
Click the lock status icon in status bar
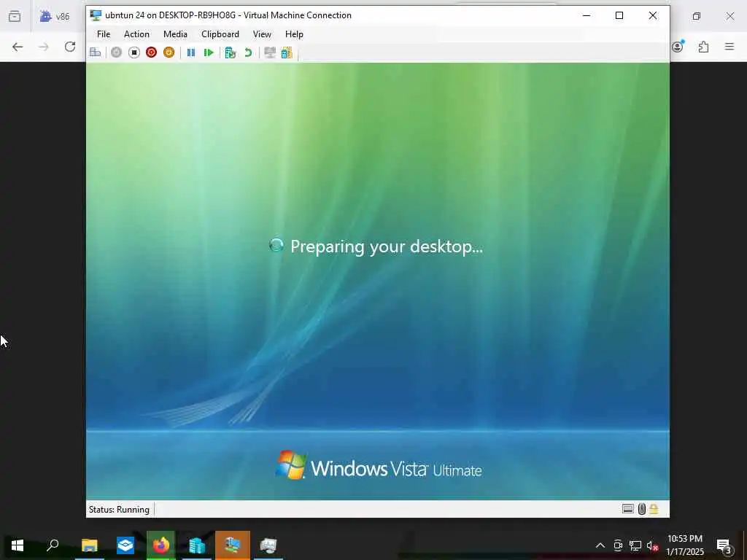(654, 509)
